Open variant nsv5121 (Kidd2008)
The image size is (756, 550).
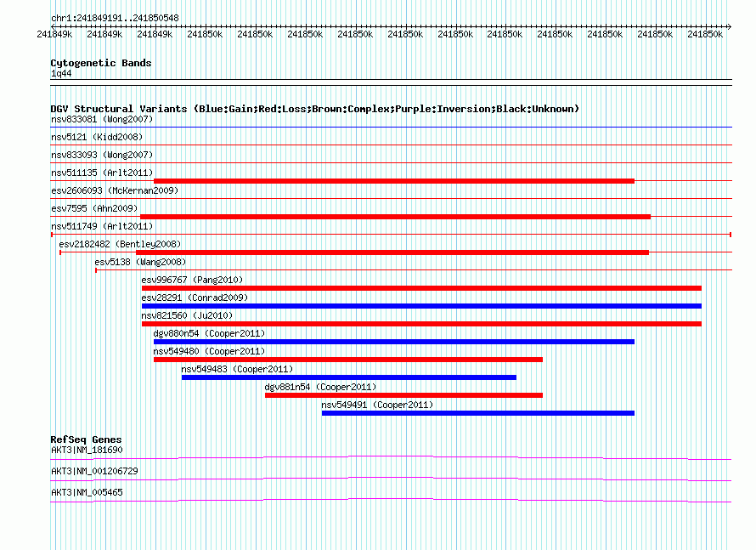pyautogui.click(x=97, y=137)
